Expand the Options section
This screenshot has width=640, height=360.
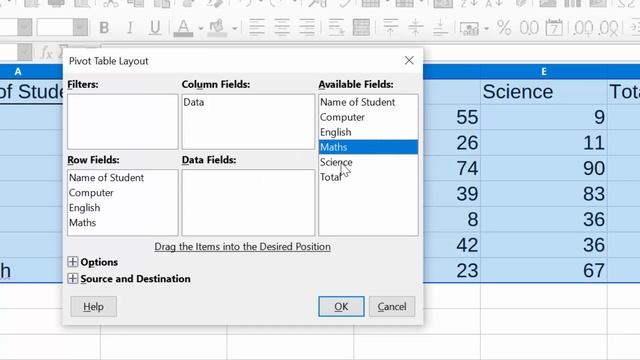click(x=72, y=262)
